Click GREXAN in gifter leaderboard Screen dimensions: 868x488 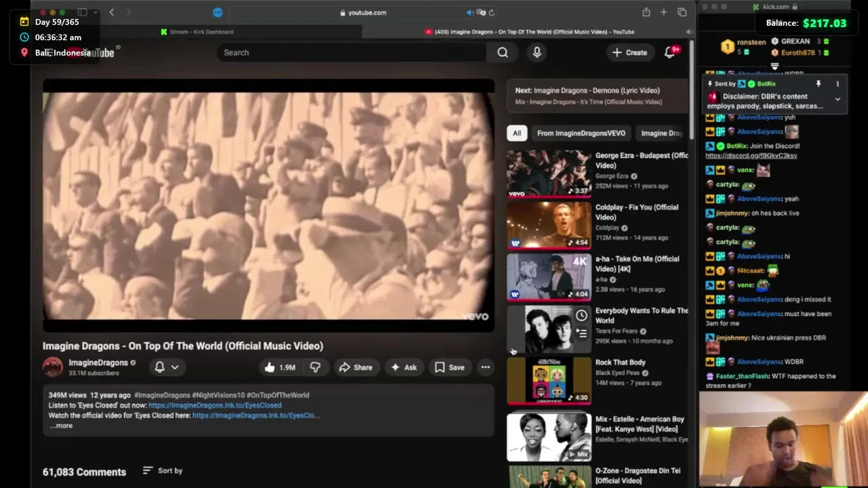pyautogui.click(x=795, y=41)
